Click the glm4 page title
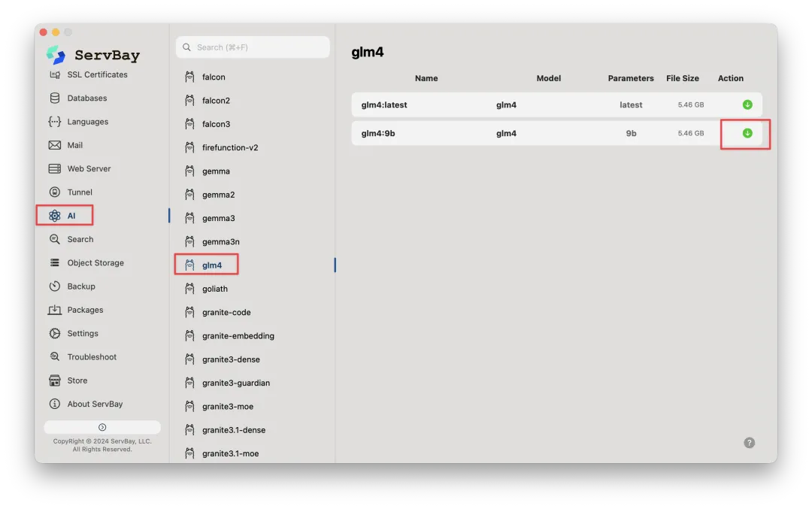This screenshot has width=812, height=509. (x=367, y=53)
